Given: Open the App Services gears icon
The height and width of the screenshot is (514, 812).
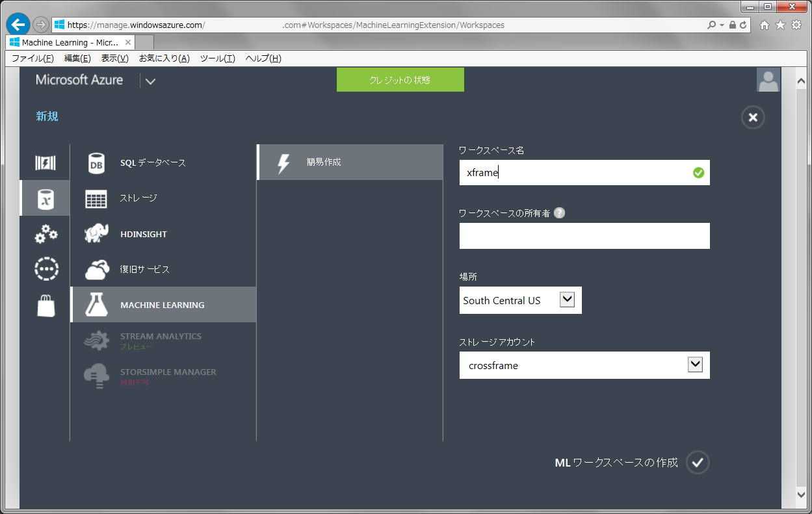Looking at the screenshot, I should tap(46, 234).
